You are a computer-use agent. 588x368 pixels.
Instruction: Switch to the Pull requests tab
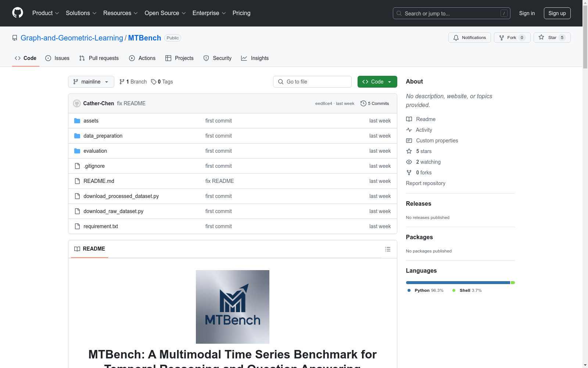tap(99, 58)
